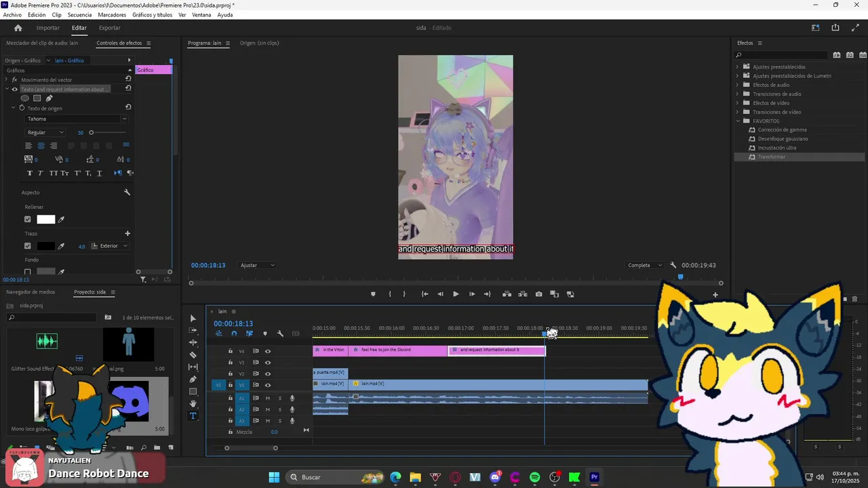Click black Trazo stroke color swatch

pos(45,246)
